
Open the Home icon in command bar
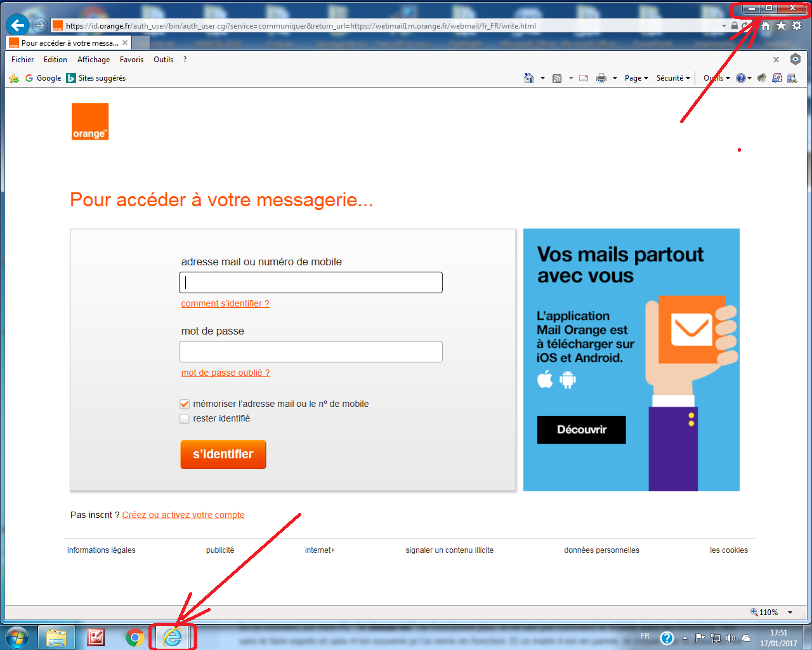pyautogui.click(x=529, y=78)
